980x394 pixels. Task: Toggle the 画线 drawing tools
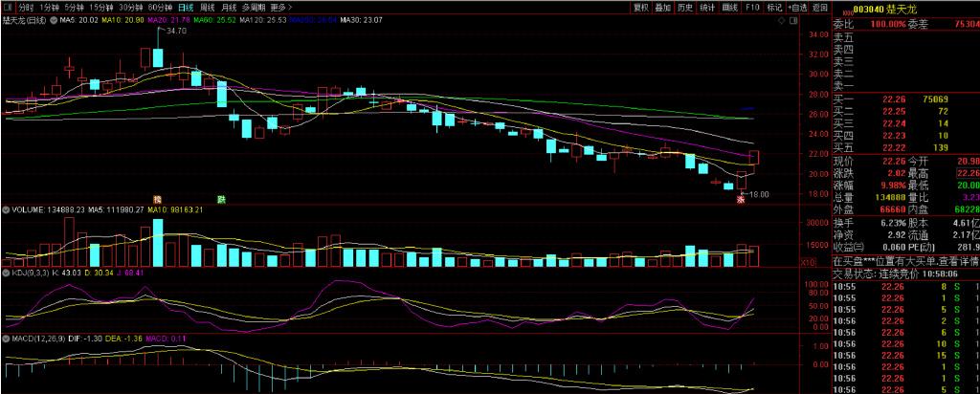730,7
